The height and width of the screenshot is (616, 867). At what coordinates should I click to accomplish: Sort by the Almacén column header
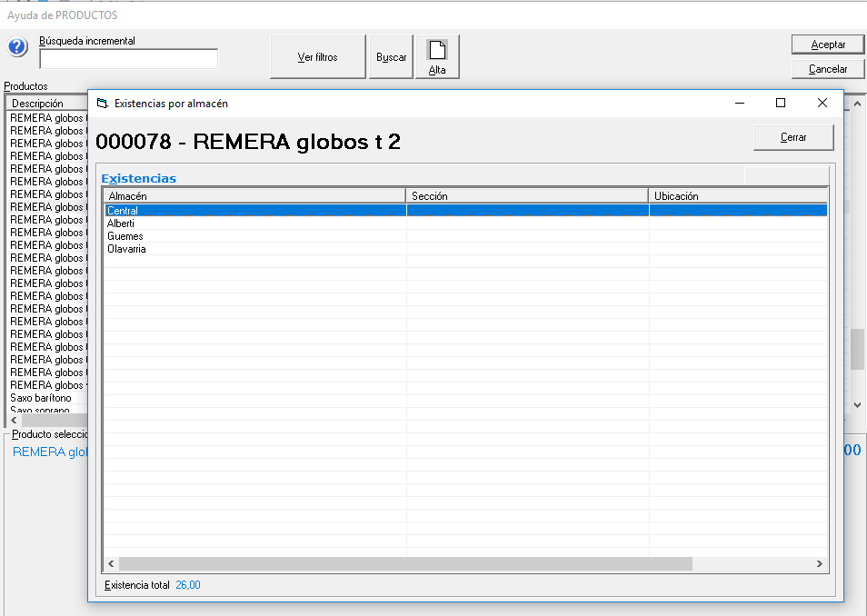coord(254,196)
